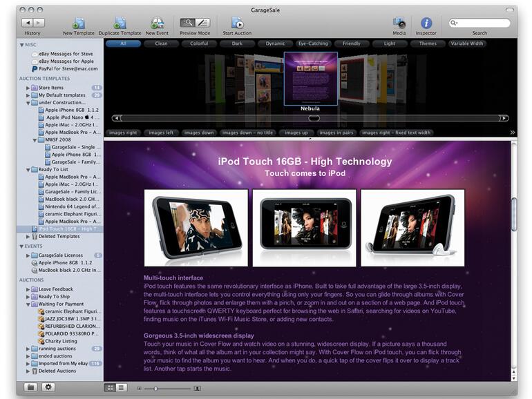The image size is (532, 399).
Task: Open the Inspector panel
Action: coord(426,23)
